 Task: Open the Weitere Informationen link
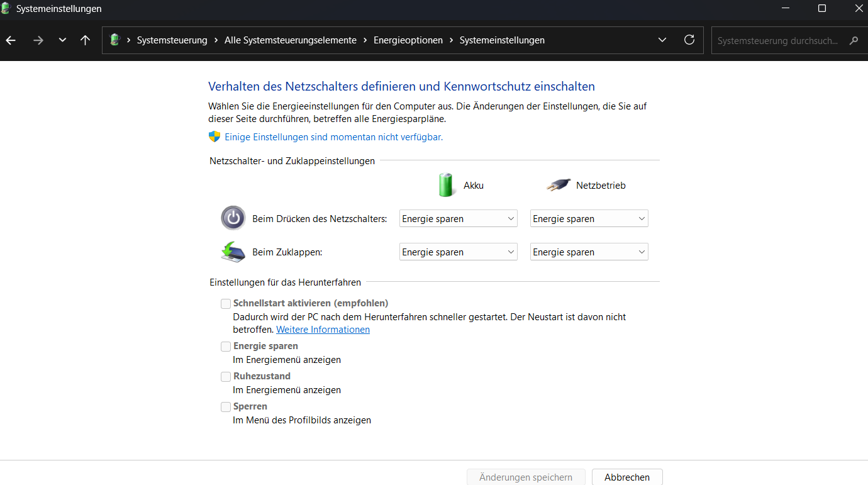coord(323,330)
